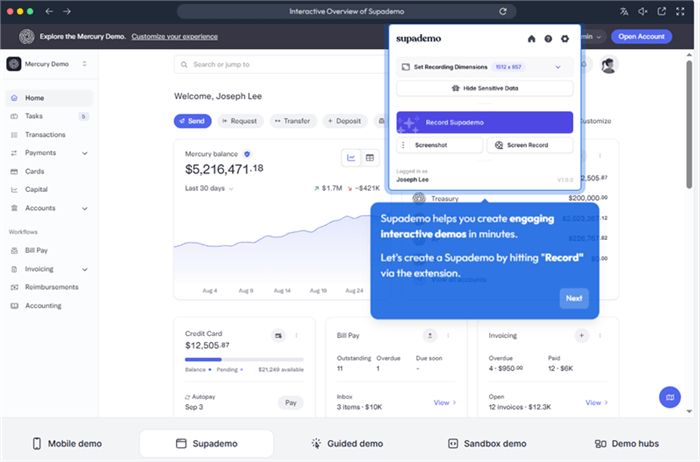700x462 pixels.
Task: Click the Credit Card balance progress bar
Action: pos(244,359)
